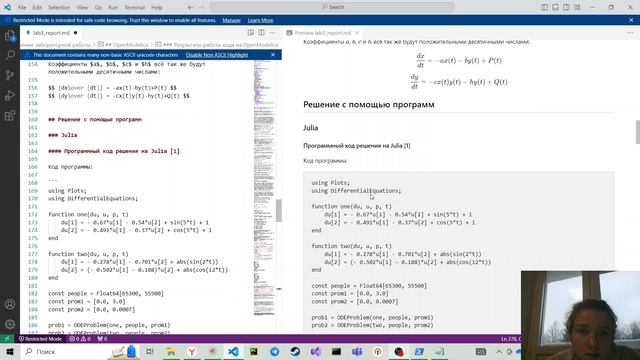Go back with the navigation arrow
Screen dimensions: 640x360
(191, 7)
